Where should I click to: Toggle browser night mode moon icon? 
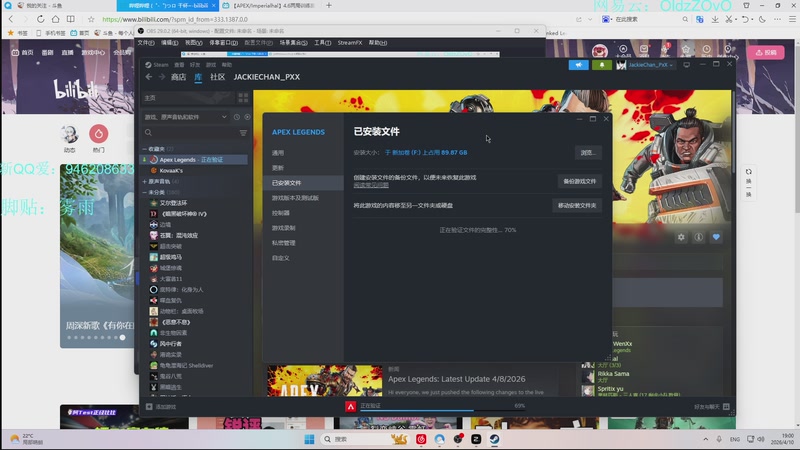[x=762, y=19]
